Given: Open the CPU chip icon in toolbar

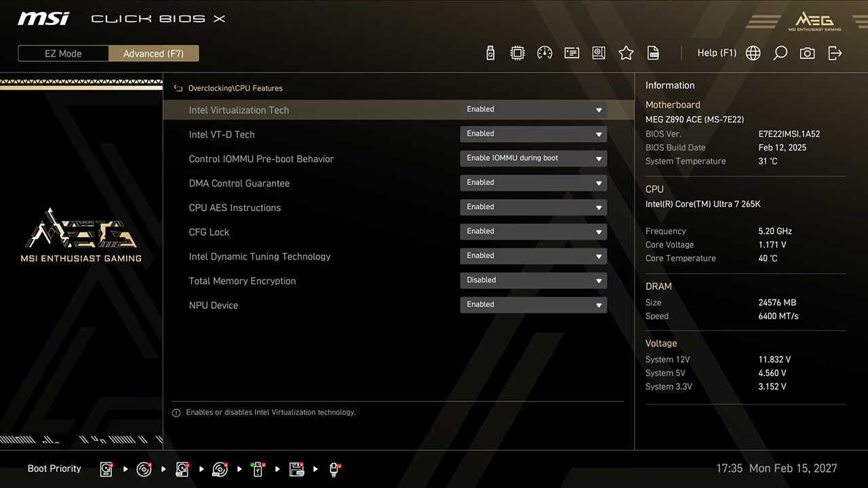Looking at the screenshot, I should pos(517,53).
